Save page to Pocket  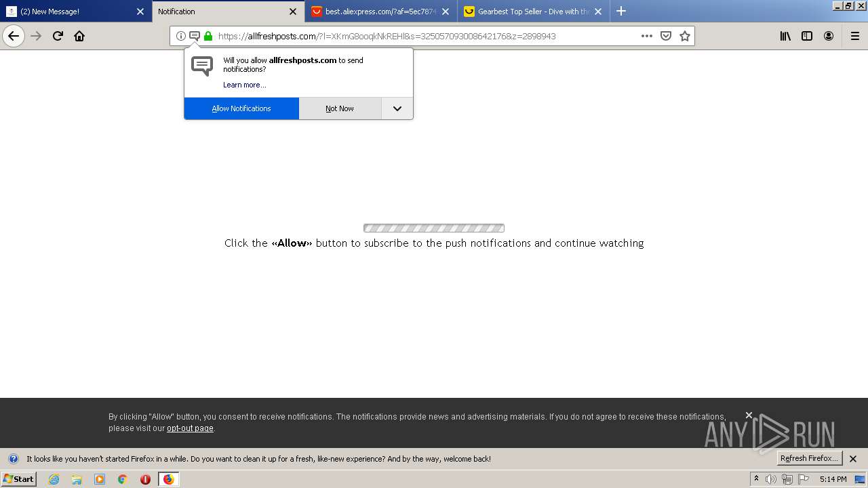pos(666,36)
